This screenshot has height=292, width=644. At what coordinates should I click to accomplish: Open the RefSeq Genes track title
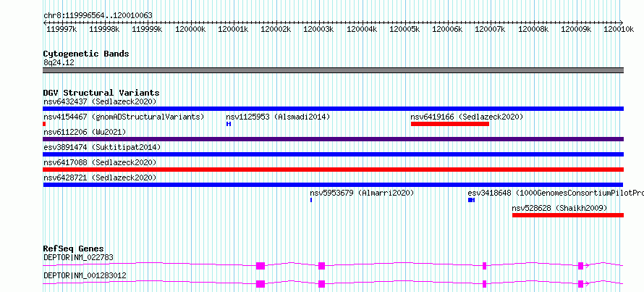pos(74,249)
